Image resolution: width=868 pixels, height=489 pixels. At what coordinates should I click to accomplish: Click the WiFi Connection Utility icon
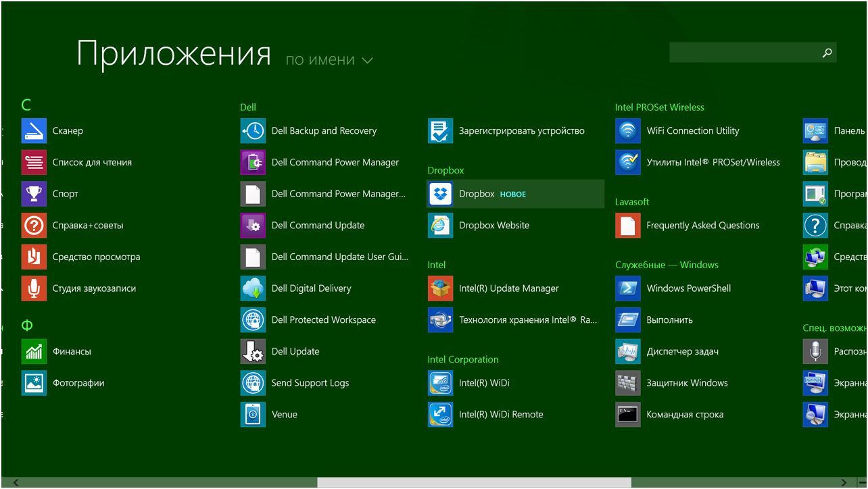(627, 131)
